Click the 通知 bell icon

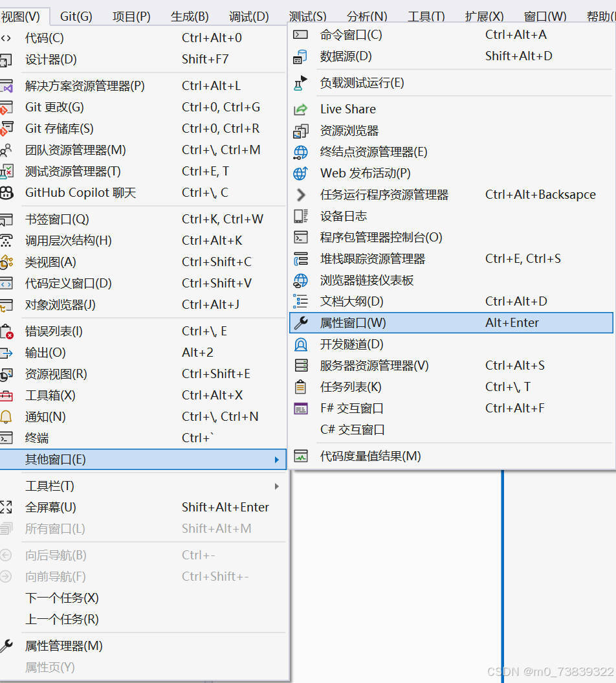click(x=6, y=416)
